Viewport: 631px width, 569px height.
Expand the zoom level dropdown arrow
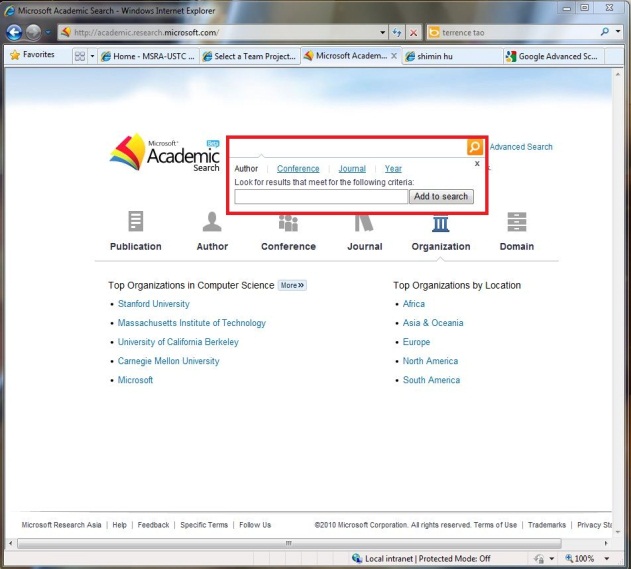point(606,559)
